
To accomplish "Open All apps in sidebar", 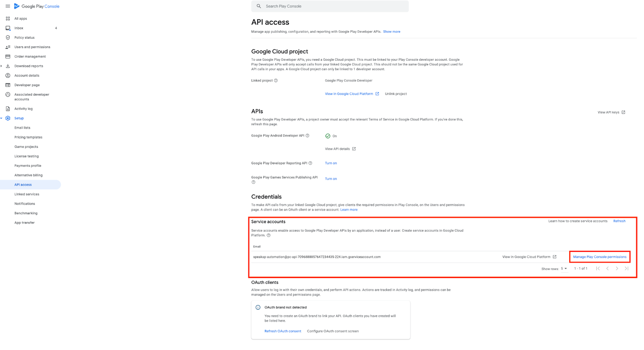I will point(21,19).
